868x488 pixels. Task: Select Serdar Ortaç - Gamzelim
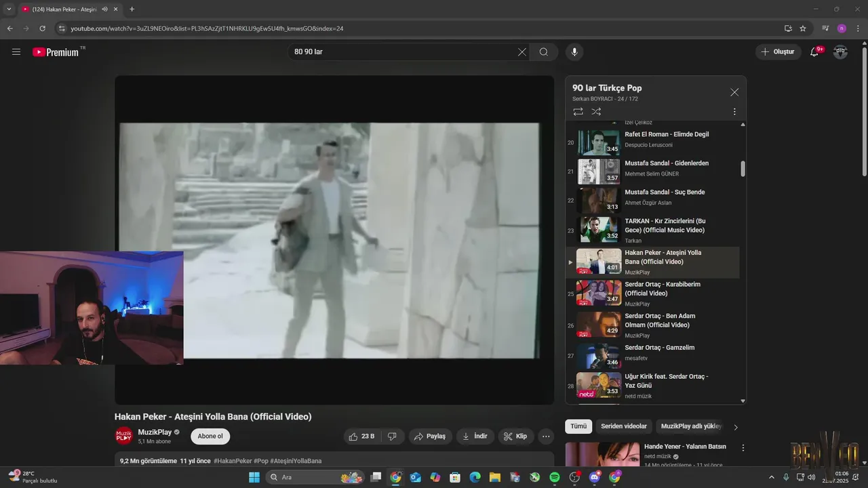pyautogui.click(x=652, y=355)
